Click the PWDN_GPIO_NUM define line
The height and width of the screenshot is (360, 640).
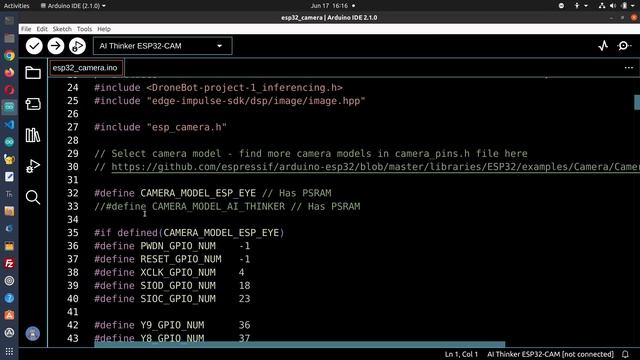[172, 246]
